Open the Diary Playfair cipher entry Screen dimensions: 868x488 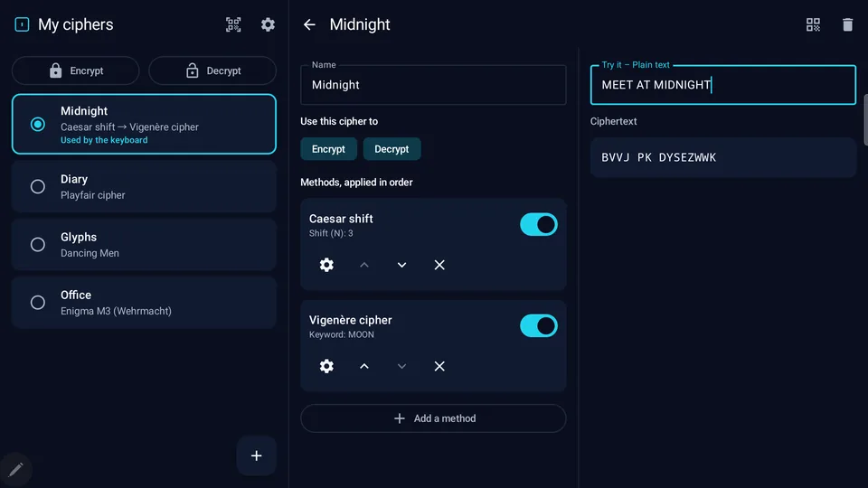(x=144, y=187)
